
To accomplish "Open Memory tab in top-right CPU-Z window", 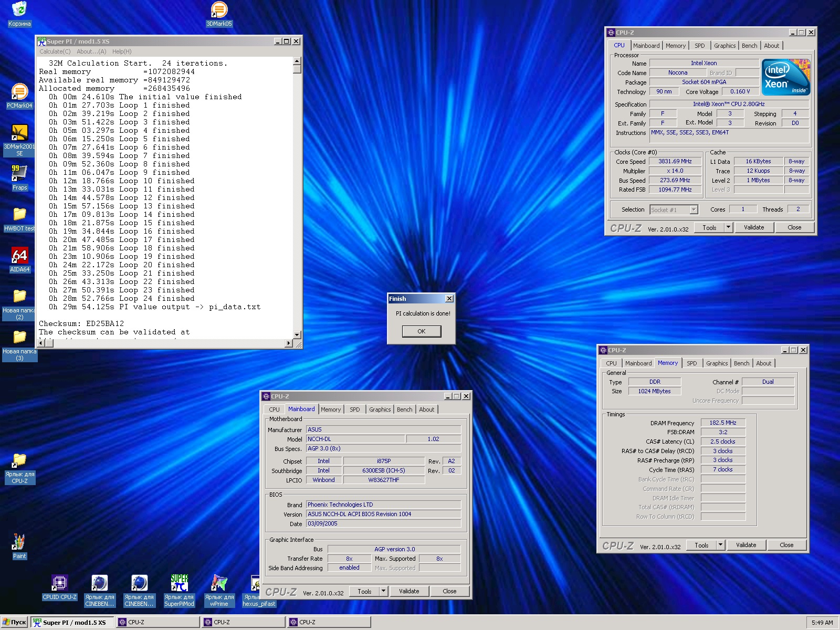I will point(676,46).
